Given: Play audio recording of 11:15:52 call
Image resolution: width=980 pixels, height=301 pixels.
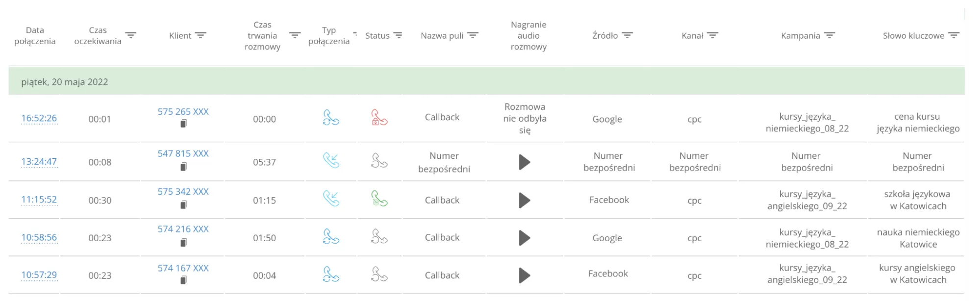Looking at the screenshot, I should 525,200.
